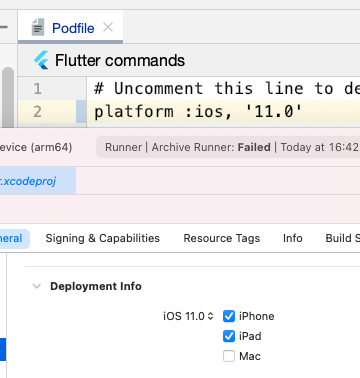Click the left panel vertical scrollbar

coord(8,97)
